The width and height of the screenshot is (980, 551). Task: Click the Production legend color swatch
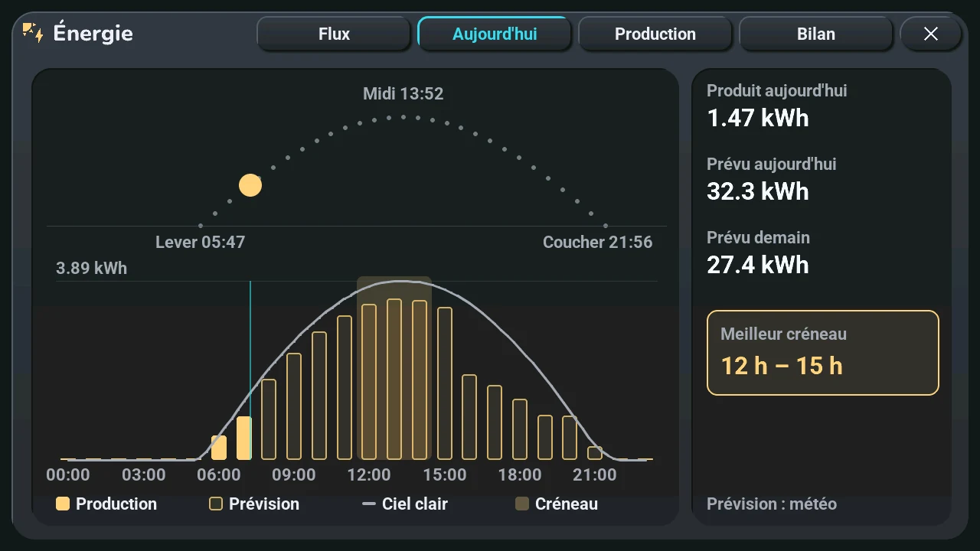coord(63,504)
